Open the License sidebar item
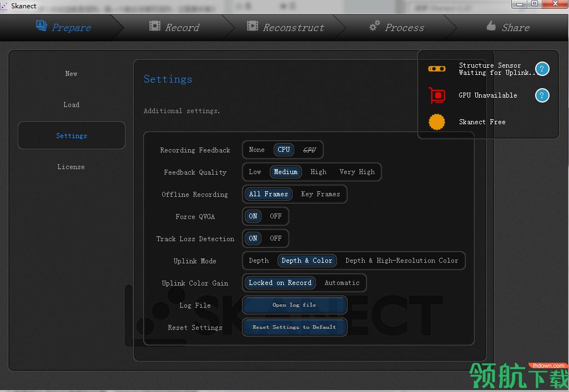The image size is (569, 392). 71,167
